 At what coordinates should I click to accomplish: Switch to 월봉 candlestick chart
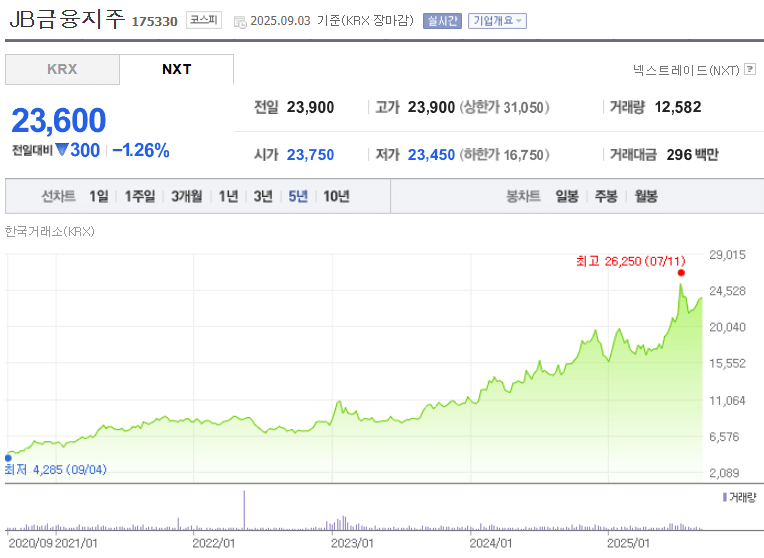[646, 196]
